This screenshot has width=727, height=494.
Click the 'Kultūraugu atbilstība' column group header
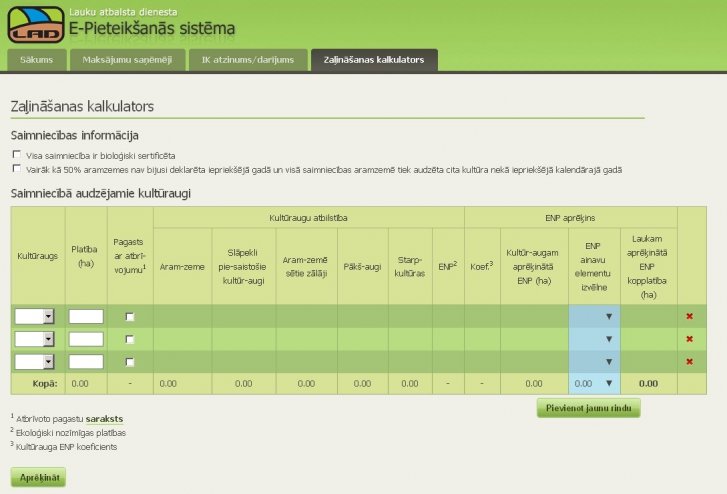[308, 218]
